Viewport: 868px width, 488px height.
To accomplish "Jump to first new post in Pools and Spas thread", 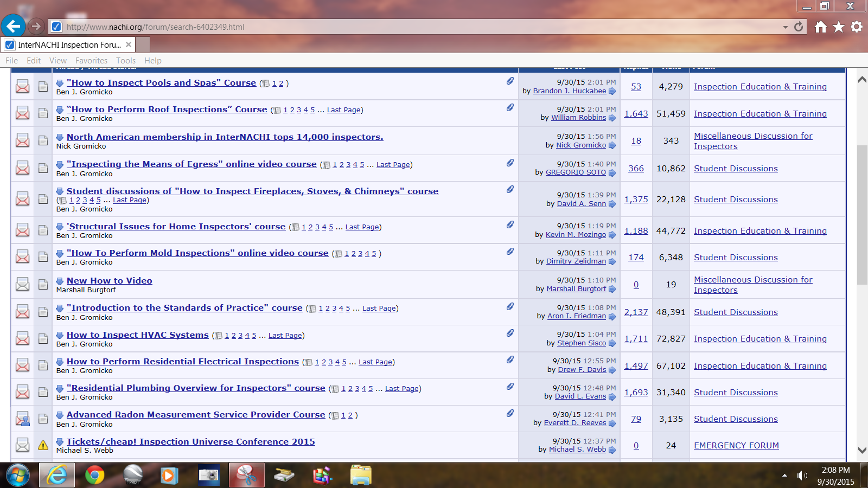I will (60, 83).
